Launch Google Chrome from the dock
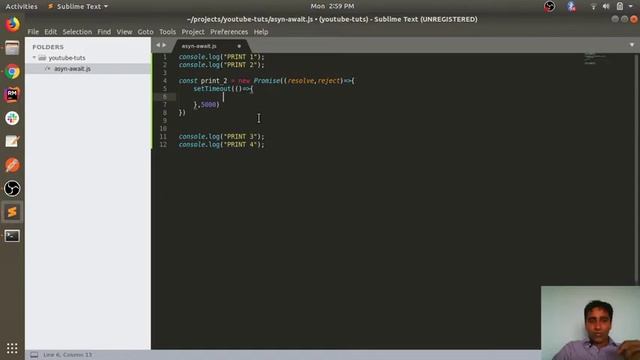Screen dimensions: 640x360 [12, 72]
